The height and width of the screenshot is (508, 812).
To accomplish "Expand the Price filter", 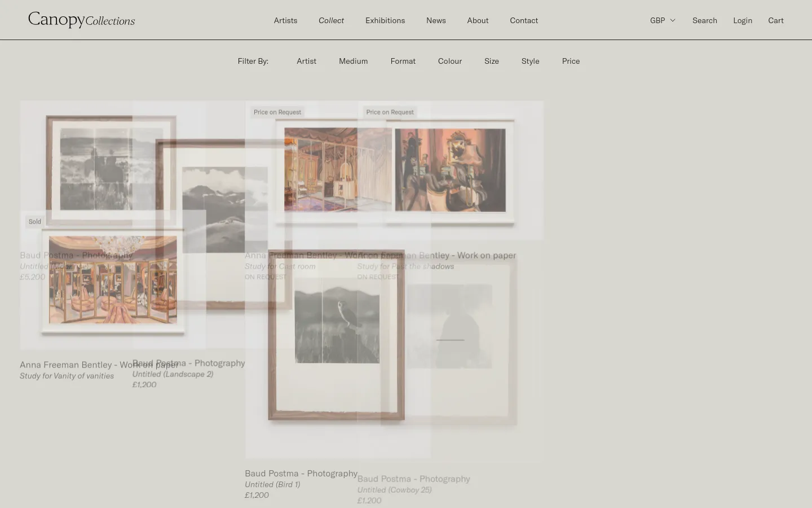I will (571, 61).
